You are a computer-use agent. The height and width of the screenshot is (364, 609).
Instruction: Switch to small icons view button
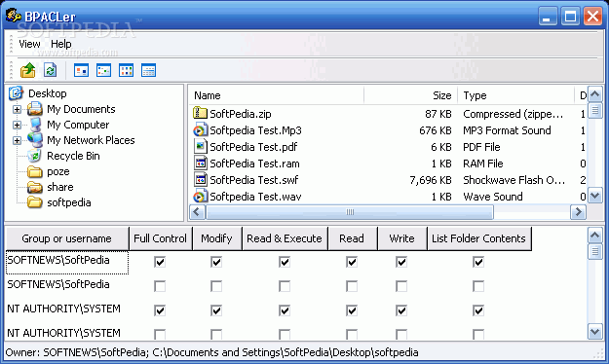(x=103, y=71)
